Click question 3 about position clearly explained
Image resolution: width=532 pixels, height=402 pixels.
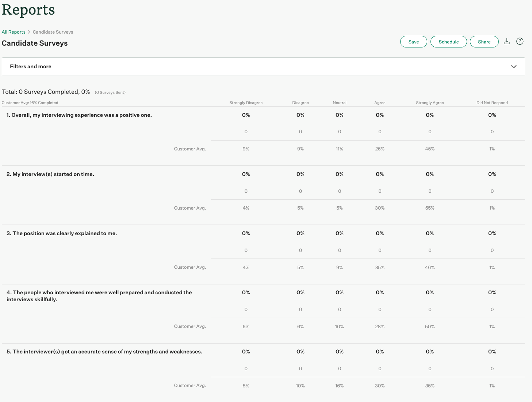62,233
